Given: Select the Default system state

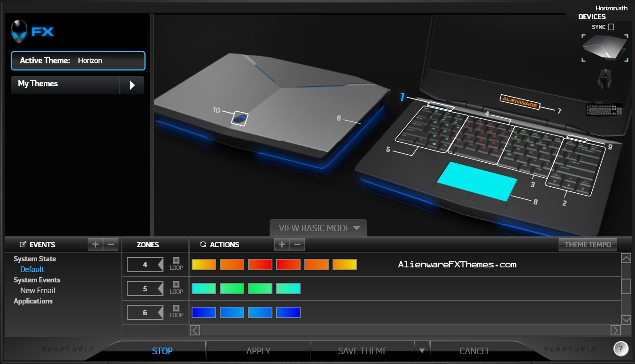Looking at the screenshot, I should [32, 269].
